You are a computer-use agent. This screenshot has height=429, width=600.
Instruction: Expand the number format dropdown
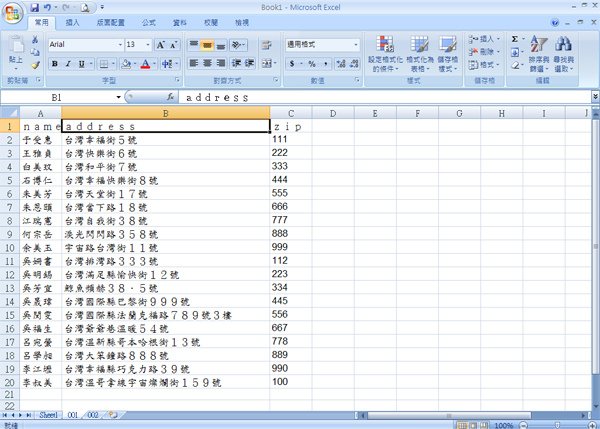point(356,45)
